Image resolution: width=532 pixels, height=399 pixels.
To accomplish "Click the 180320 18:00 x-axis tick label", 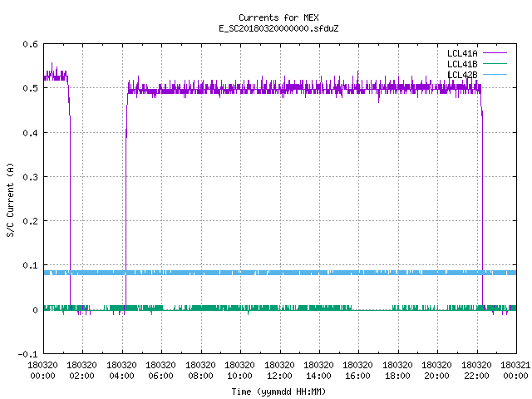I will coord(397,371).
